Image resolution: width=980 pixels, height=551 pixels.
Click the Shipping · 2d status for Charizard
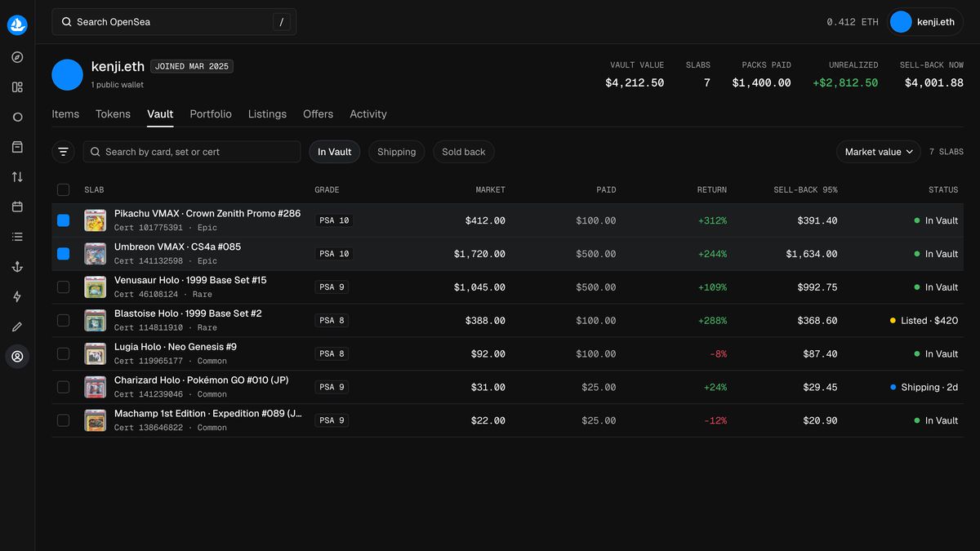(x=924, y=388)
